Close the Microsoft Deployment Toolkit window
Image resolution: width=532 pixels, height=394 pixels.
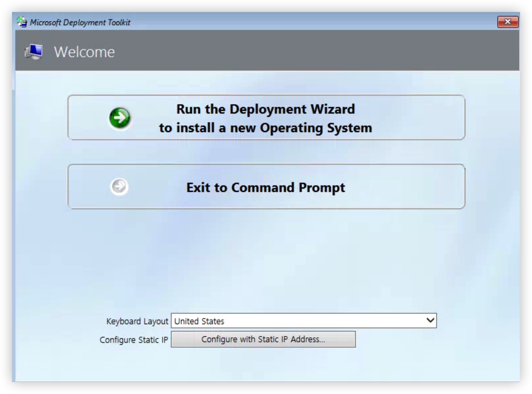pyautogui.click(x=507, y=22)
